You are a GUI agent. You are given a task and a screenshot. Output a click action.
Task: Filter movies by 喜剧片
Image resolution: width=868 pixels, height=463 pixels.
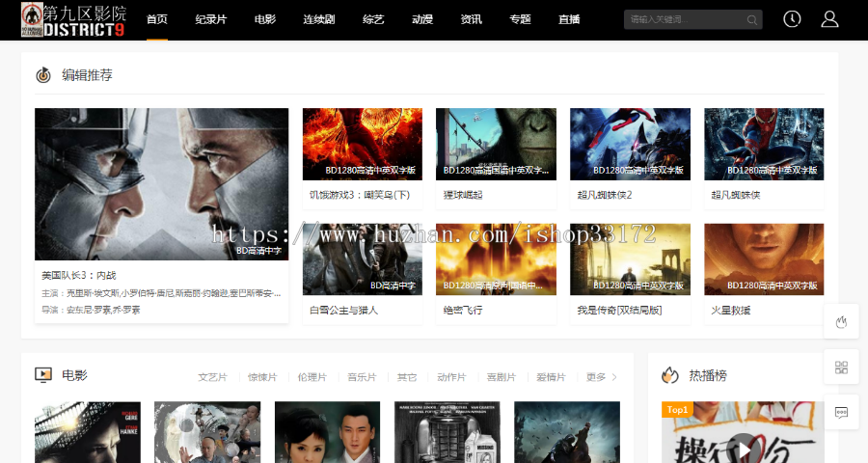point(502,377)
